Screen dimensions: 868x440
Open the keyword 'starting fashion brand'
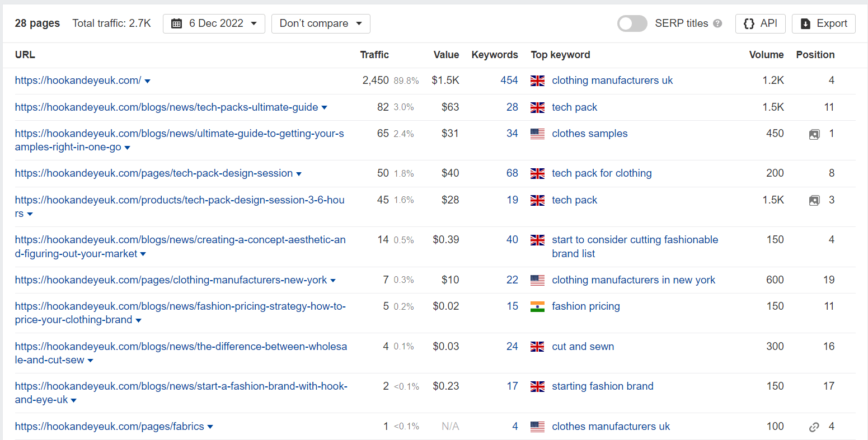pyautogui.click(x=602, y=386)
